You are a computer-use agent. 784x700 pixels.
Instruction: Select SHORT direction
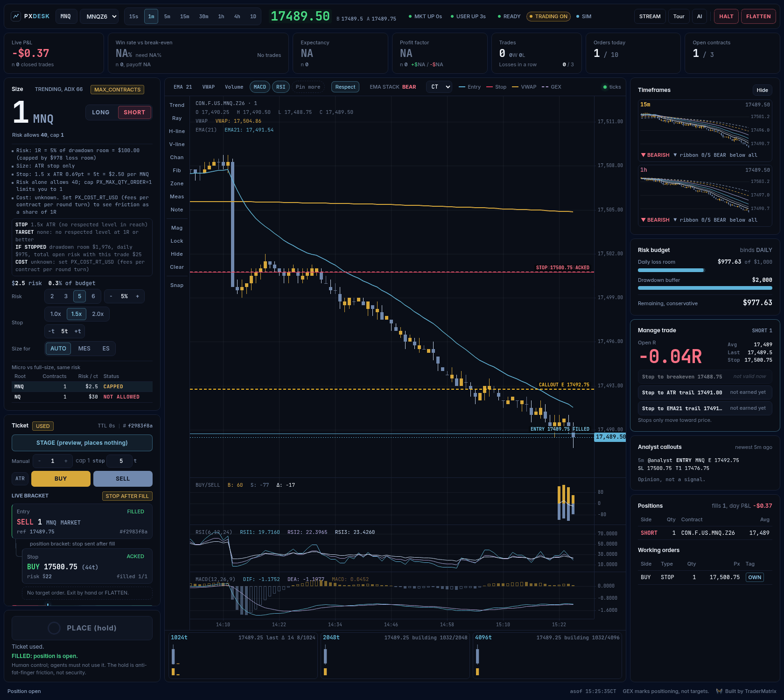[x=134, y=112]
